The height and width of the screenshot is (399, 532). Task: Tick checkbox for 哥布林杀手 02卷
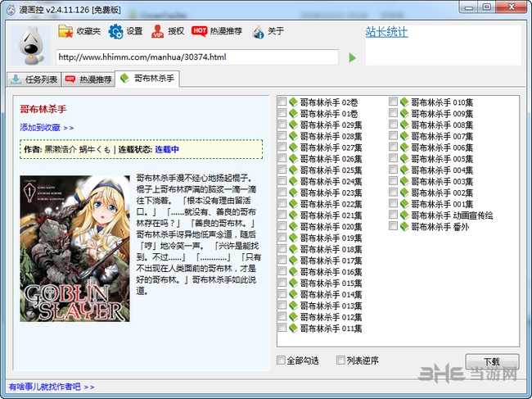point(282,102)
